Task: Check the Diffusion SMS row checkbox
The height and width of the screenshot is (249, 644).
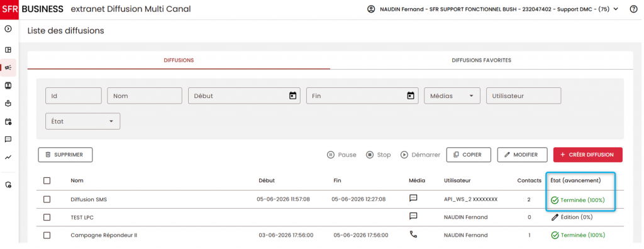Action: click(47, 199)
